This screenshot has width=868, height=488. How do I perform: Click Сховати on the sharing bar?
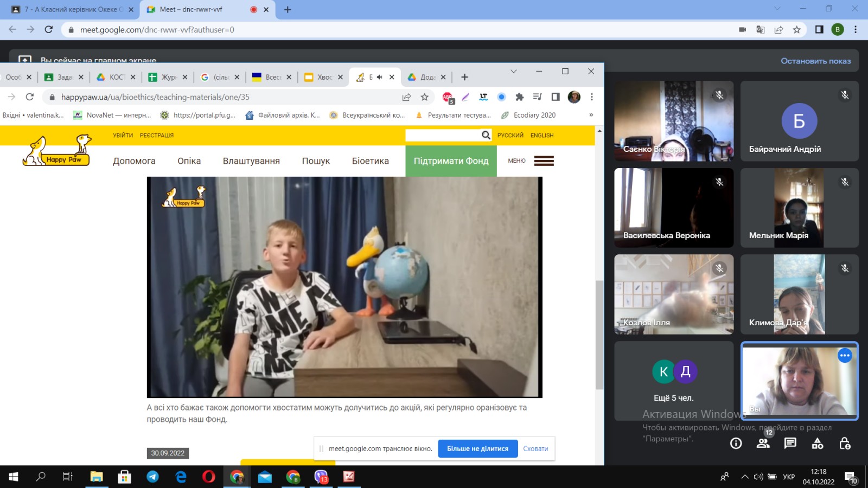pyautogui.click(x=535, y=448)
